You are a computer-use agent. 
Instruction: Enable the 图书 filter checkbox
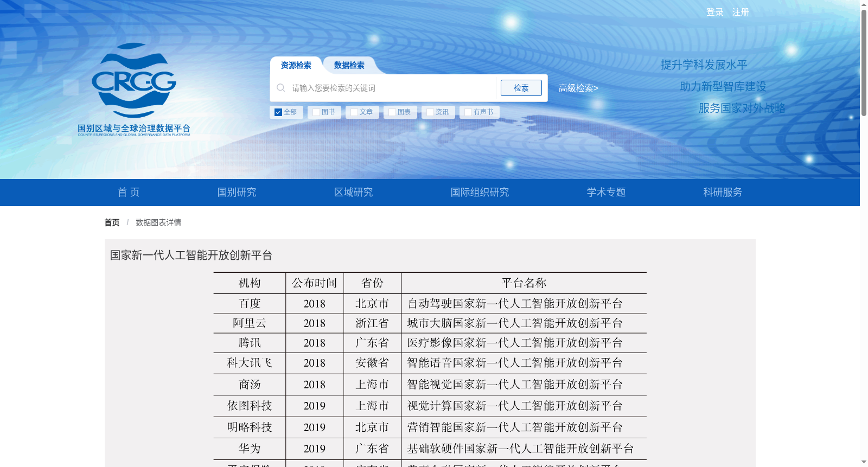coord(316,112)
